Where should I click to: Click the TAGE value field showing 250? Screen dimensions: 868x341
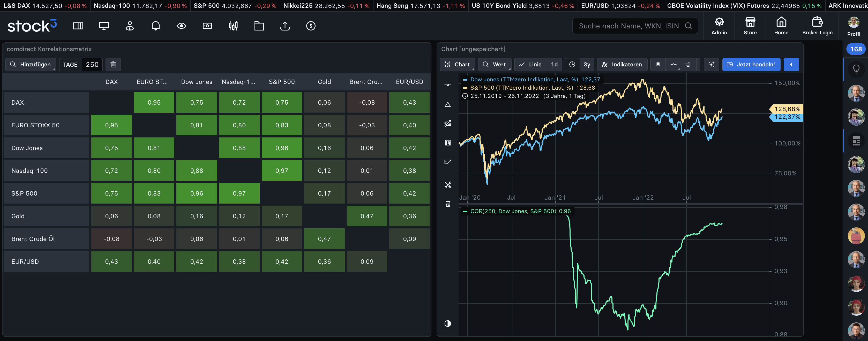pos(92,64)
